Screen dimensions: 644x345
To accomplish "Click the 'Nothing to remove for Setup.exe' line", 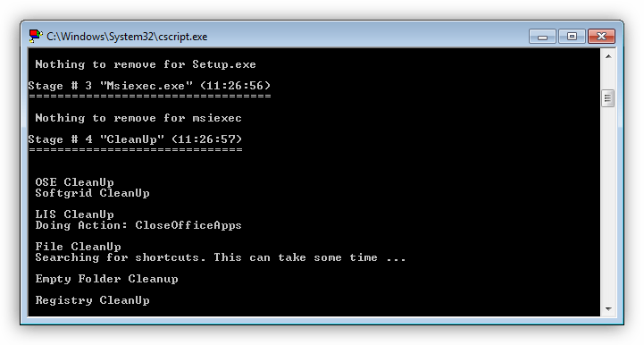I will (146, 64).
